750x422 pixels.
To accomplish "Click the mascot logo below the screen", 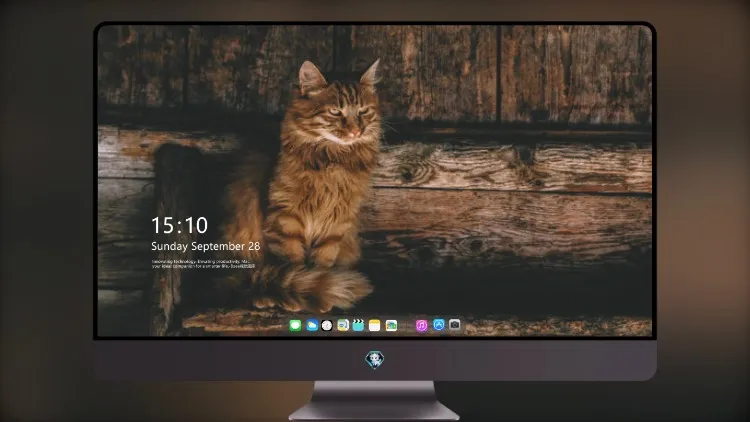I will 375,360.
